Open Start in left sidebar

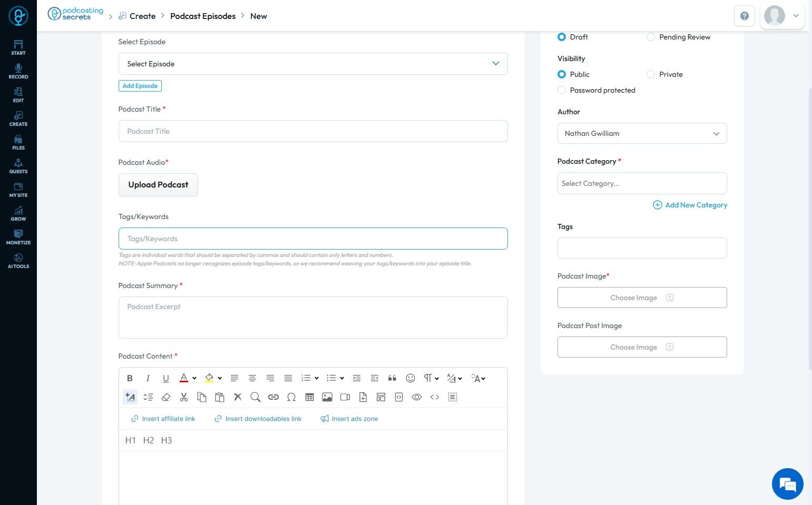(18, 47)
